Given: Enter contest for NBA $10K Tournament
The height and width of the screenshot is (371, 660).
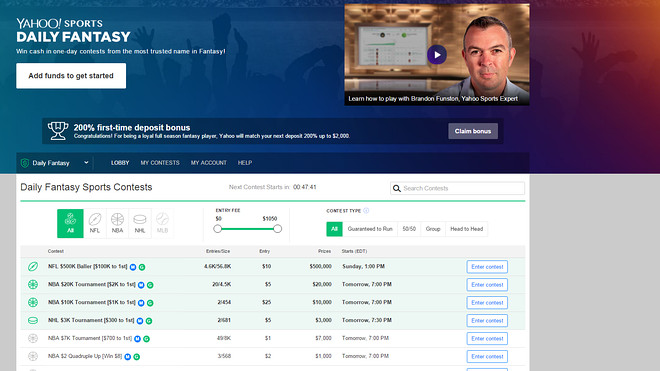Looking at the screenshot, I should pos(487,302).
